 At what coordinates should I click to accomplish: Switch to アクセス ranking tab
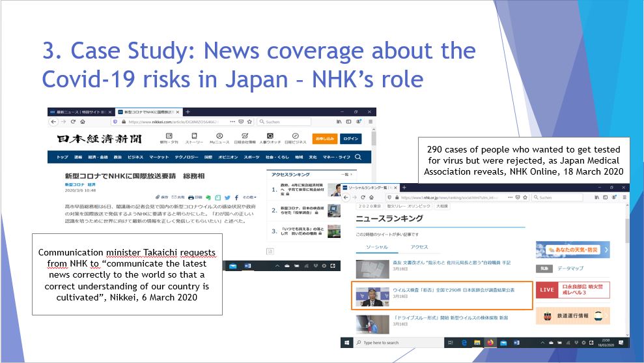[x=419, y=247]
